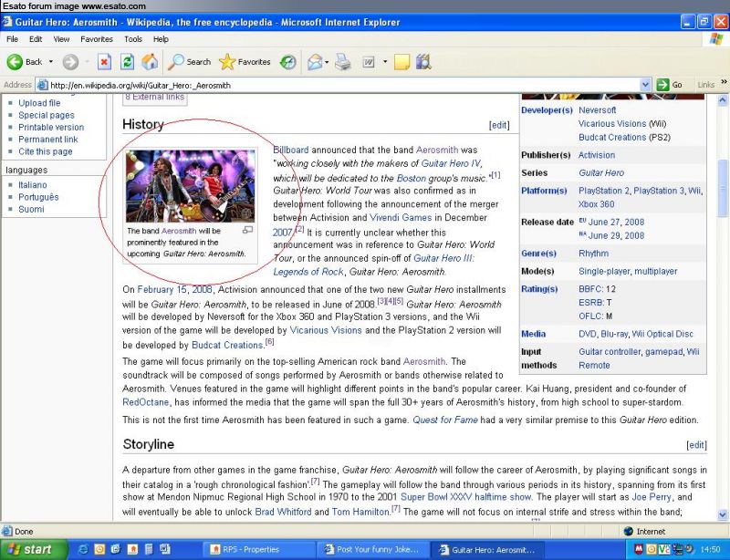Image resolution: width=730 pixels, height=560 pixels.
Task: Click the yellow Discuss note icon
Action: pyautogui.click(x=401, y=61)
